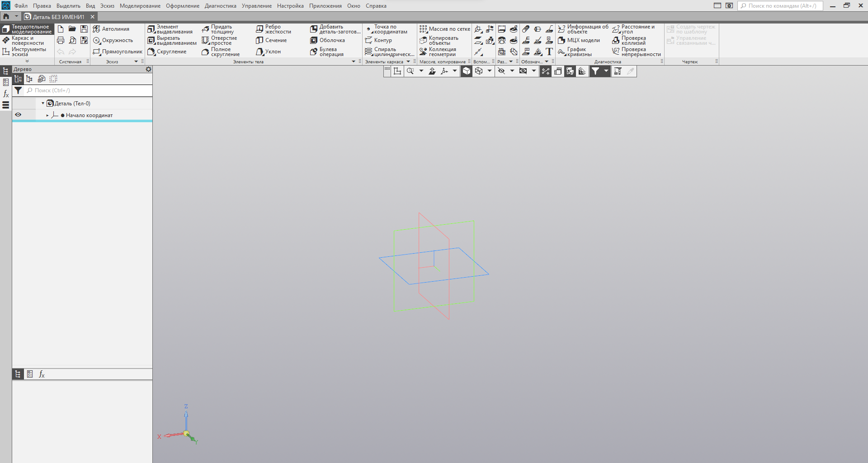Open the document list arrow beside home tab

point(16,16)
